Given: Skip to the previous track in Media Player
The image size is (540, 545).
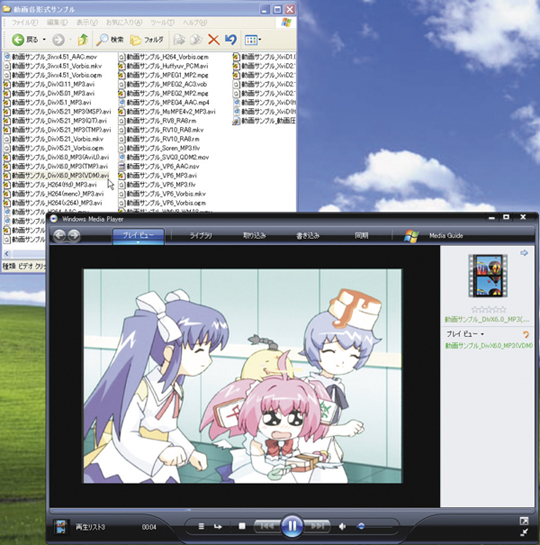Looking at the screenshot, I should pyautogui.click(x=267, y=527).
